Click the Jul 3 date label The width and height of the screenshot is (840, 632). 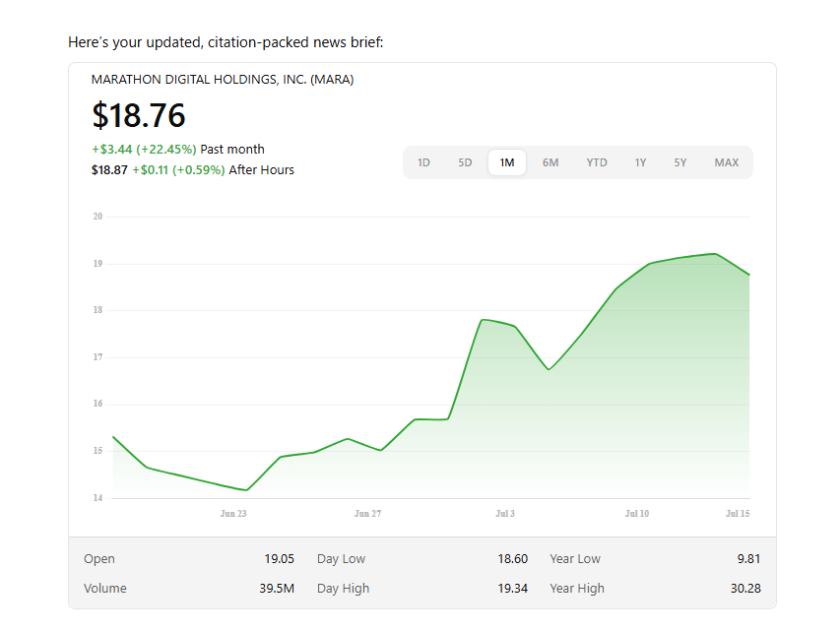[x=505, y=514]
